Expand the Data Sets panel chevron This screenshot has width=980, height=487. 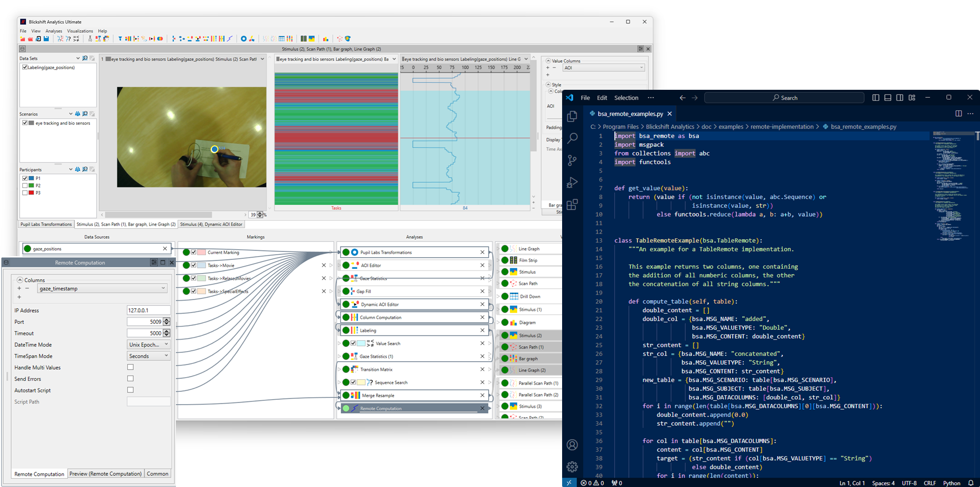point(78,59)
